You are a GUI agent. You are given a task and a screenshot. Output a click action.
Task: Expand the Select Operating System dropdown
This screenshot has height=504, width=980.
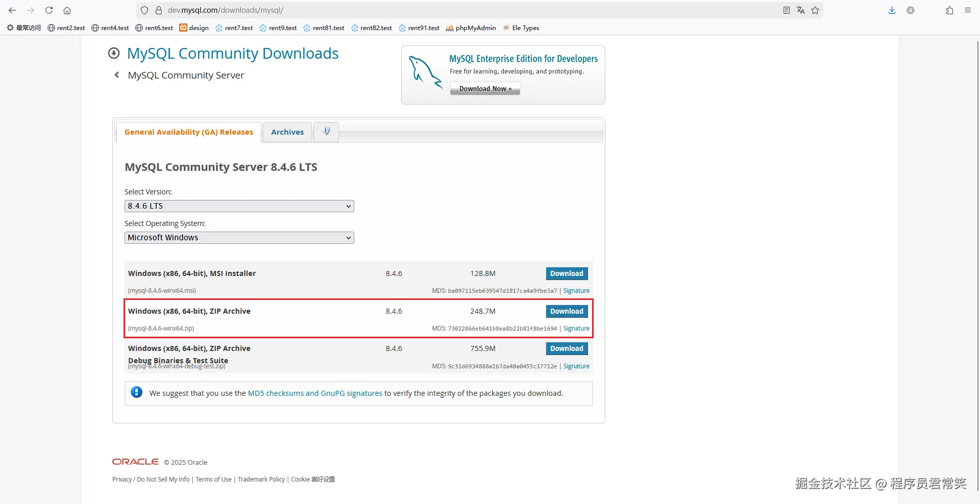pyautogui.click(x=239, y=238)
